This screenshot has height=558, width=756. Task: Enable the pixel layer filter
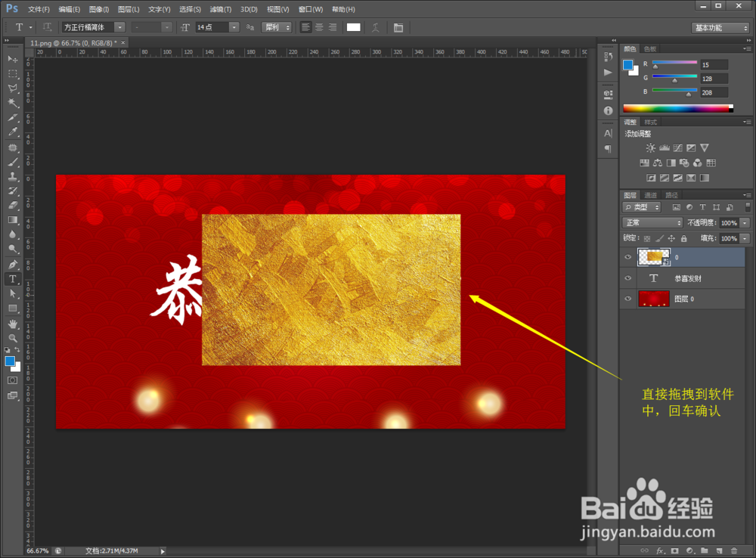(676, 207)
